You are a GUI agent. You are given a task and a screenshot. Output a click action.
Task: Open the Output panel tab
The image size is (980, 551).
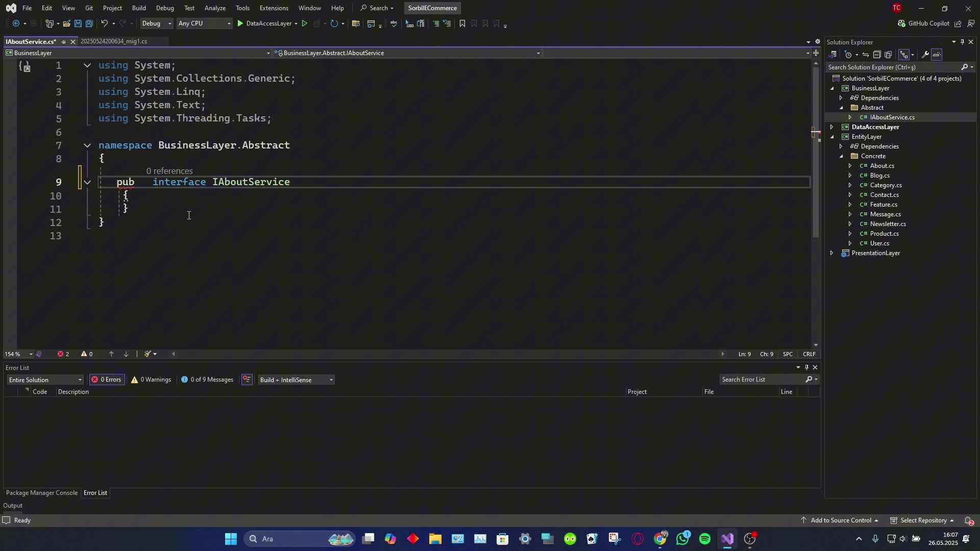tap(13, 506)
